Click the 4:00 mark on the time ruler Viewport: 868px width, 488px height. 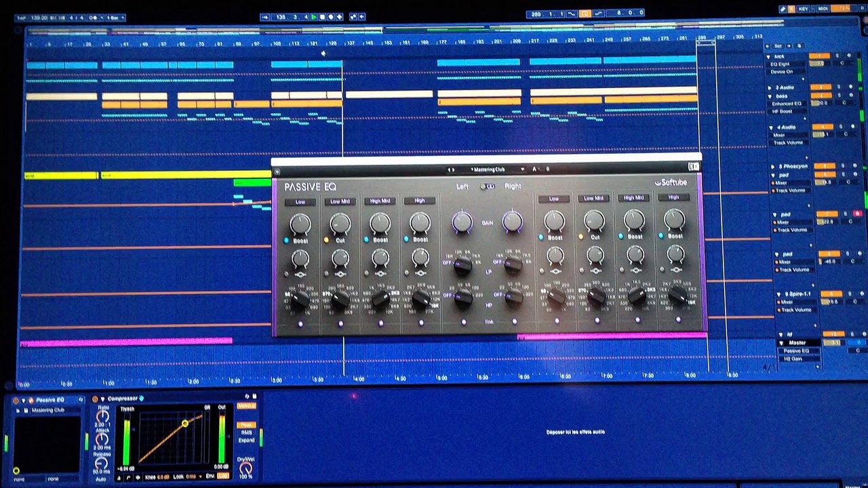tap(358, 378)
